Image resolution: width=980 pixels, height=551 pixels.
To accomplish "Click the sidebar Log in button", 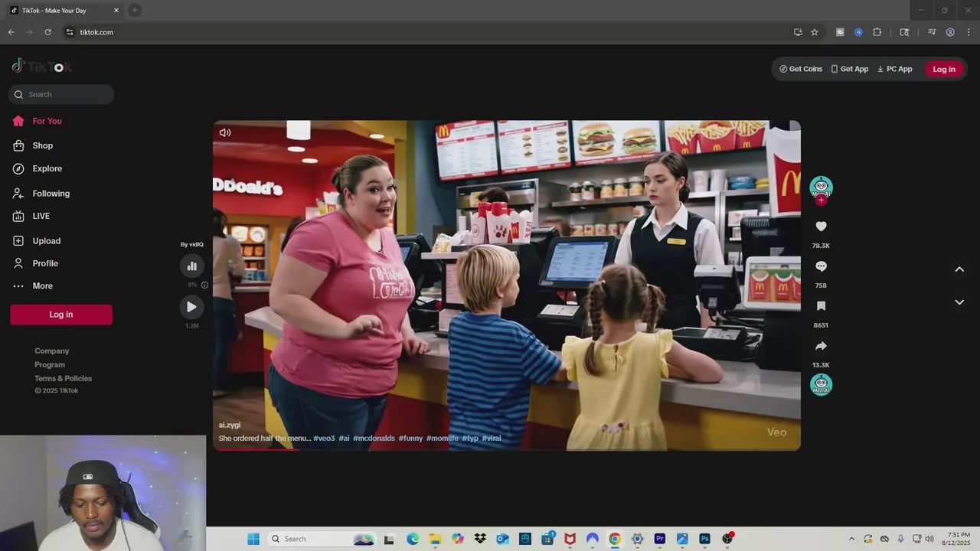I will [61, 315].
